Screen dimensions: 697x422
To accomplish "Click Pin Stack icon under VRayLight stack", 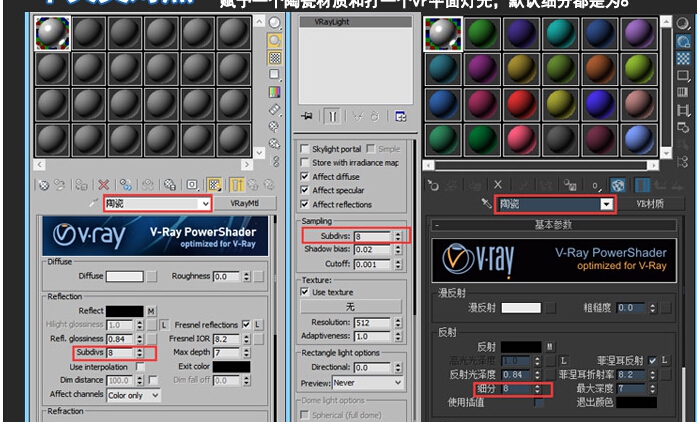I will click(x=307, y=116).
